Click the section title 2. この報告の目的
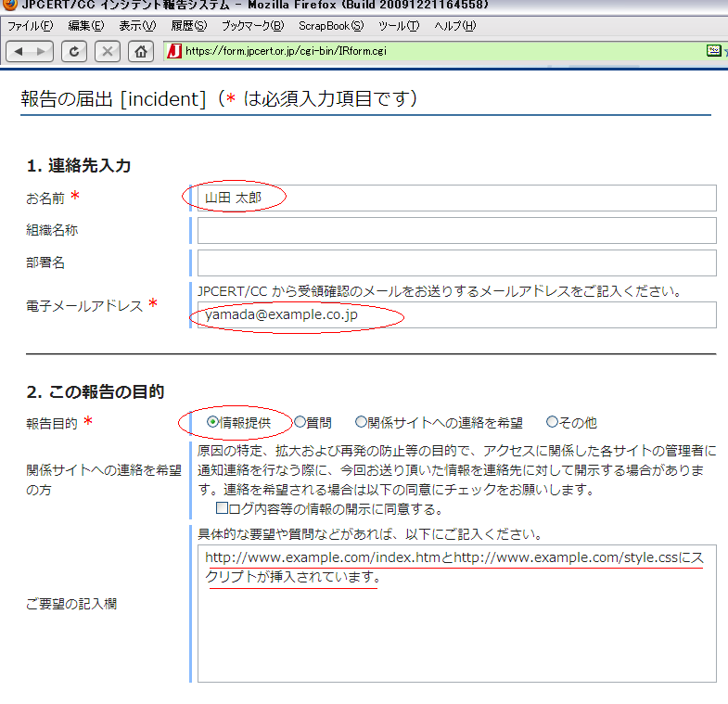 pos(96,392)
